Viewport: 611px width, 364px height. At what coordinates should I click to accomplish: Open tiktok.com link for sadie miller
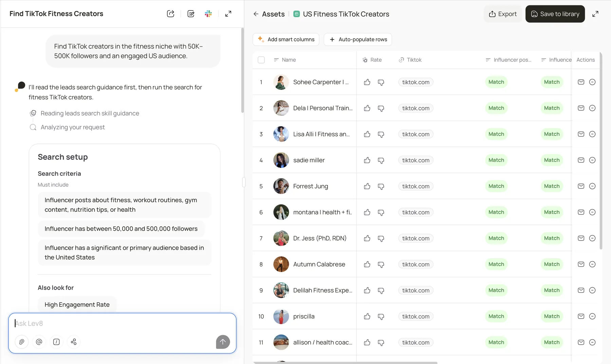coord(416,160)
